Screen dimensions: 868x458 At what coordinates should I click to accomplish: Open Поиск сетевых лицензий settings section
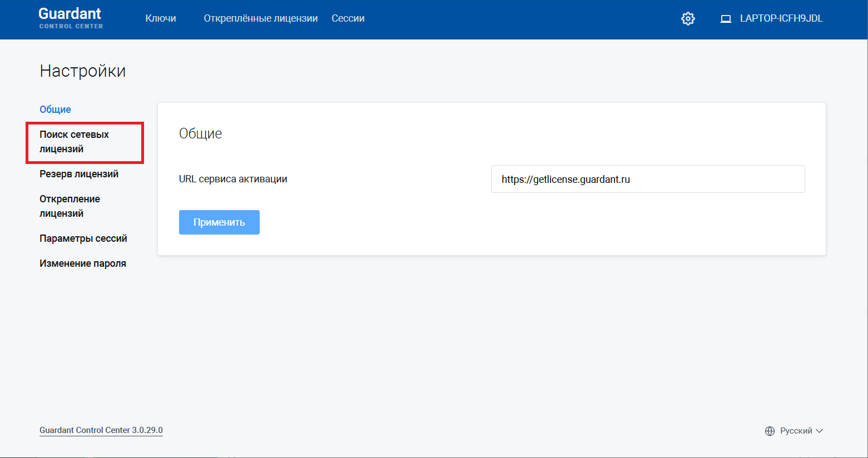pyautogui.click(x=74, y=142)
